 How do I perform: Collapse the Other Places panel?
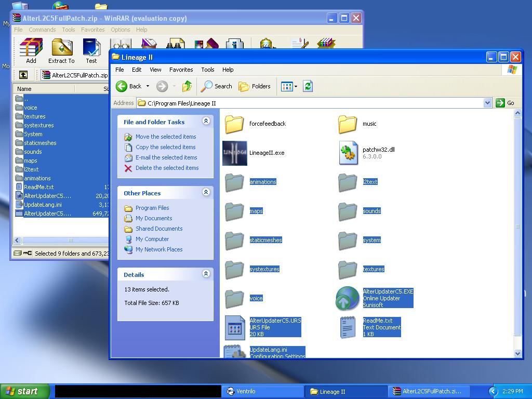tap(206, 192)
